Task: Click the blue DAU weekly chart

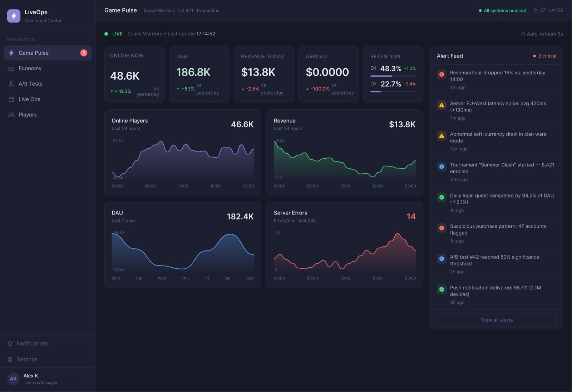Action: pos(183,253)
